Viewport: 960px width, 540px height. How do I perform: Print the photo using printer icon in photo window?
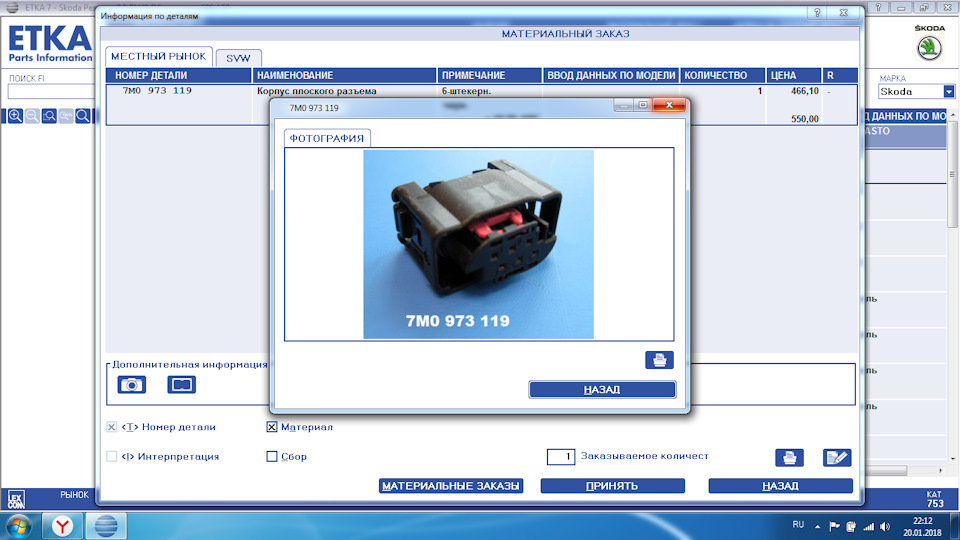pyautogui.click(x=659, y=360)
